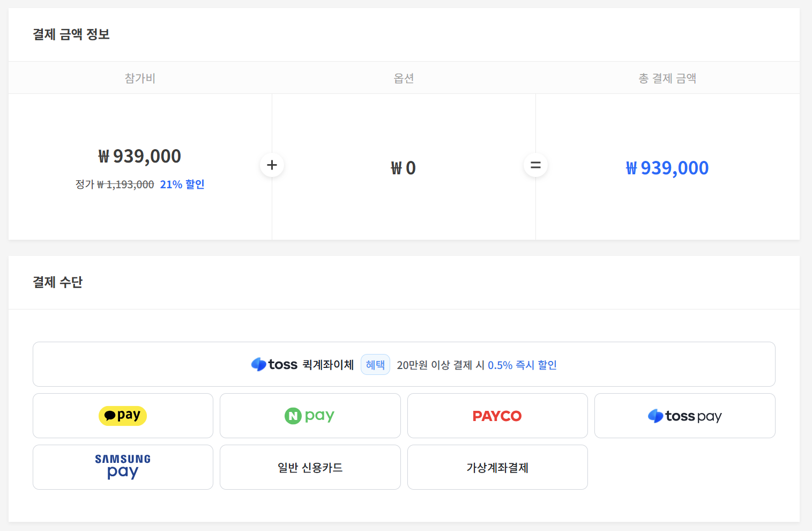Choose Samsung Pay payment option

tap(123, 467)
